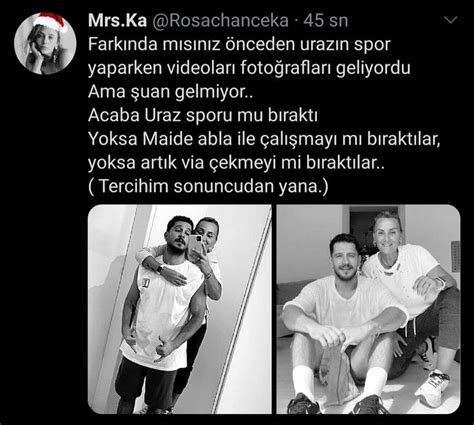Click the tweet line starting 'Farkında mısınız'
This screenshot has width=474, height=425.
[239, 44]
